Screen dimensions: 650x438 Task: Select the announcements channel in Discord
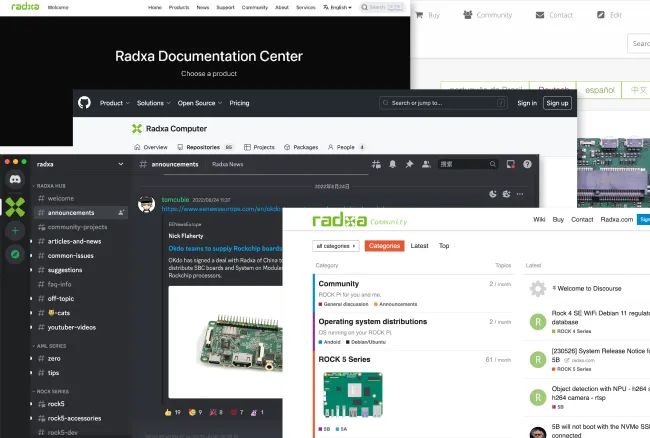(x=81, y=213)
